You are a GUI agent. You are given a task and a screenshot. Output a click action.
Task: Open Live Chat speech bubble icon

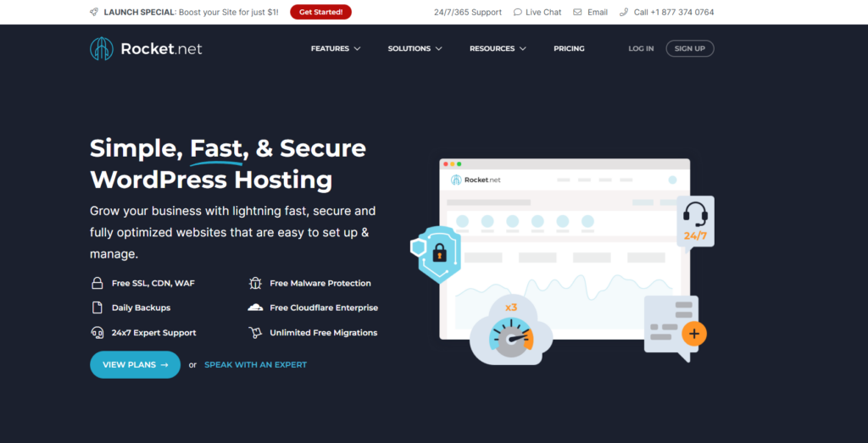click(518, 12)
